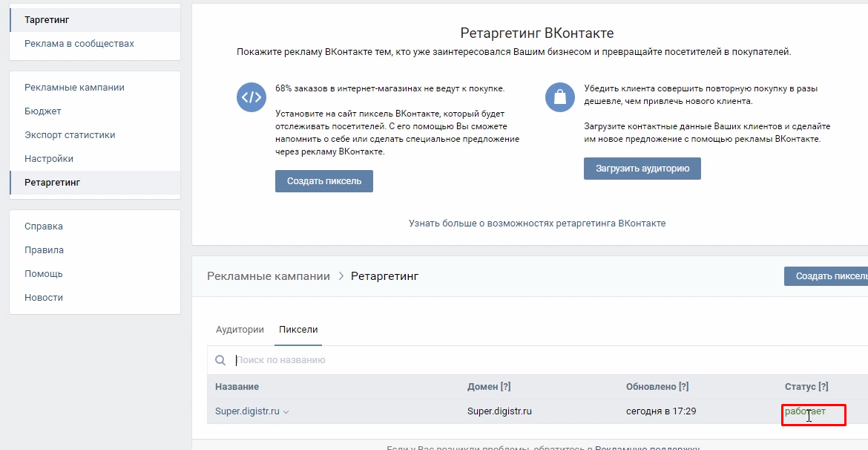Screen dimensions: 868x450
Task: Click the Загрузить аудиторию button
Action: click(642, 169)
